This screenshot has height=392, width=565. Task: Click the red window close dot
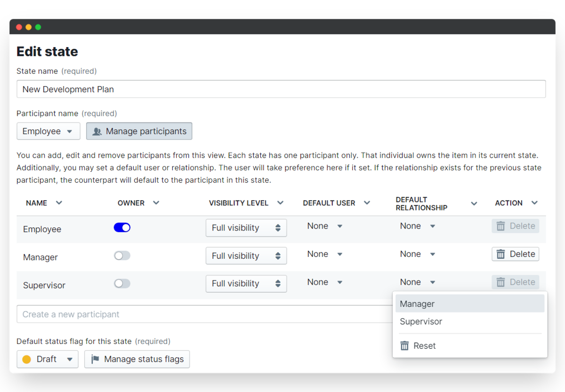19,27
